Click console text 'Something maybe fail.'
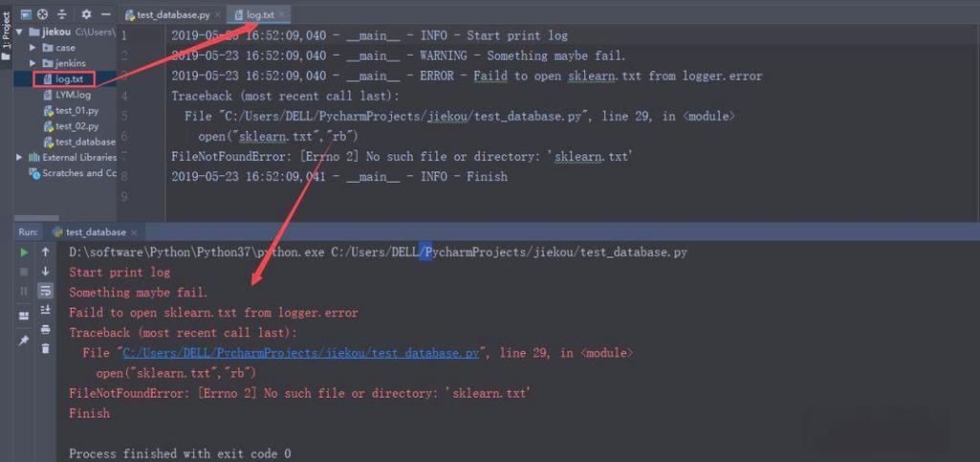Screen dimensions: 980x462 [138, 293]
